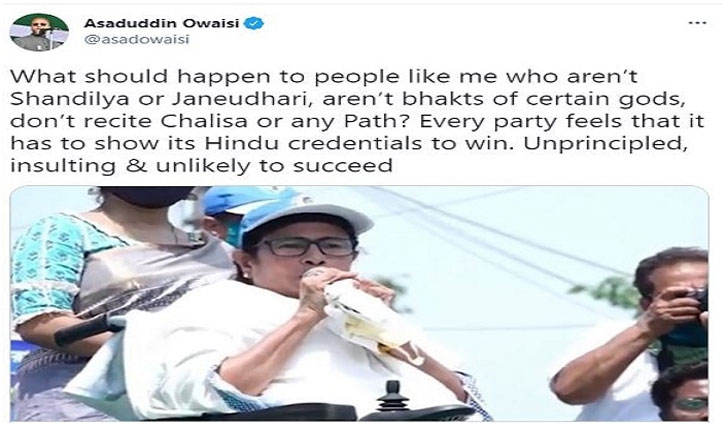This screenshot has height=425, width=725.
Task: Click the Asaduddin Owaisi display name
Action: coord(161,23)
